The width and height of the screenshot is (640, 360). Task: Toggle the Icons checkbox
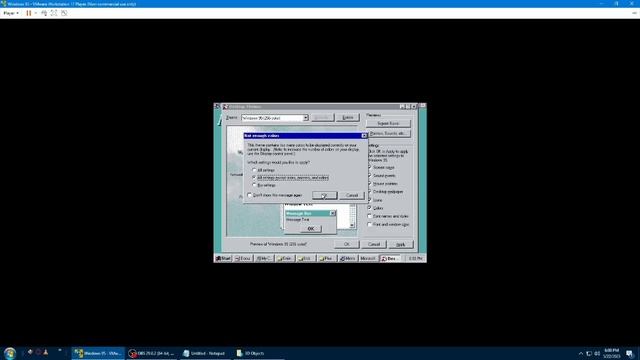[x=369, y=200]
